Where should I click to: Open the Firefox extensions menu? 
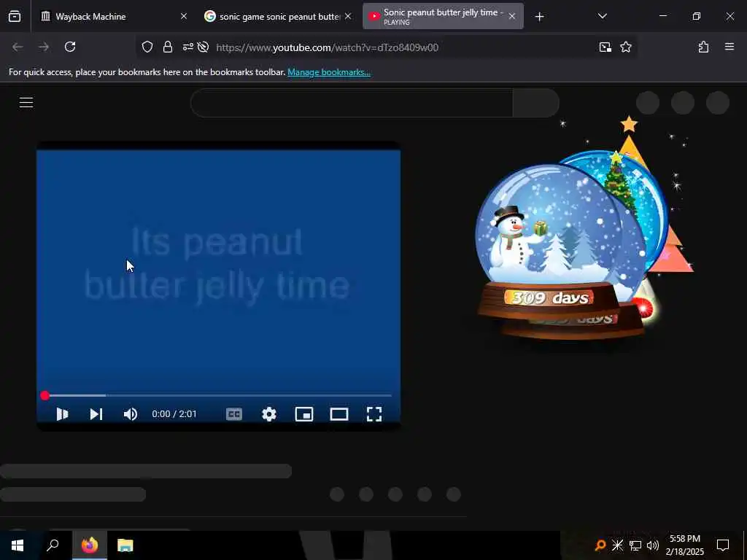pyautogui.click(x=704, y=47)
